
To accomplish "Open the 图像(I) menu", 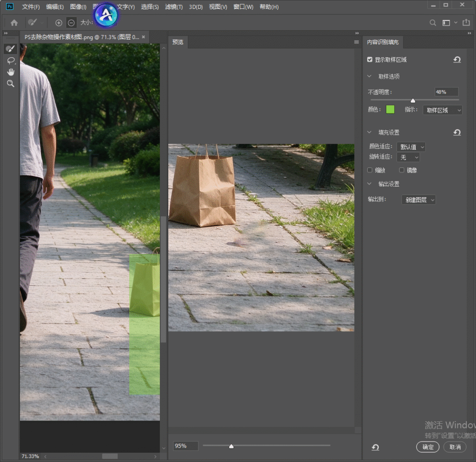I will click(78, 7).
